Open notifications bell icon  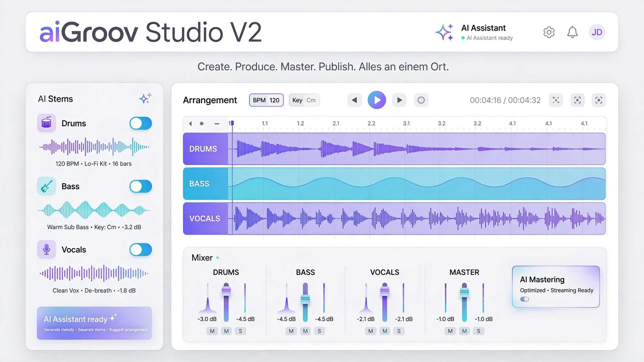coord(572,32)
